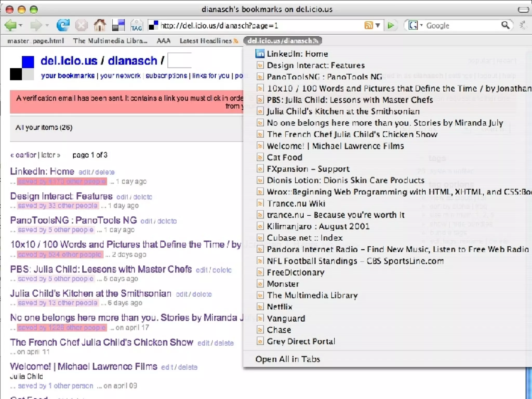Click the orange RSS feed icon in address bar
The image size is (532, 399).
(369, 25)
